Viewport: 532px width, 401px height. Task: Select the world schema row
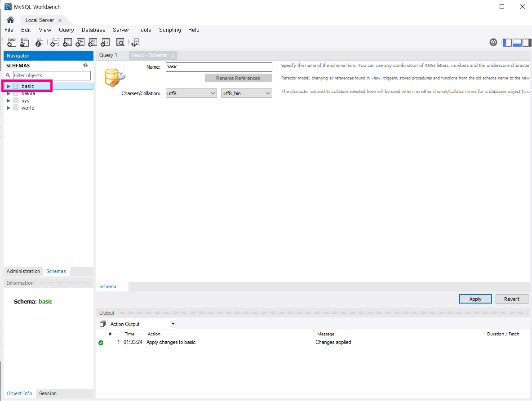[x=49, y=108]
